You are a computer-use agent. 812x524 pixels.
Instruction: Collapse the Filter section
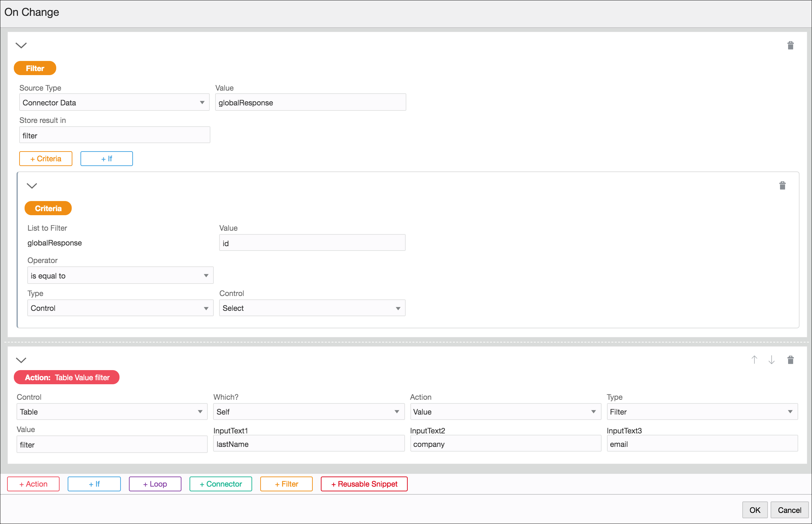tap(21, 45)
